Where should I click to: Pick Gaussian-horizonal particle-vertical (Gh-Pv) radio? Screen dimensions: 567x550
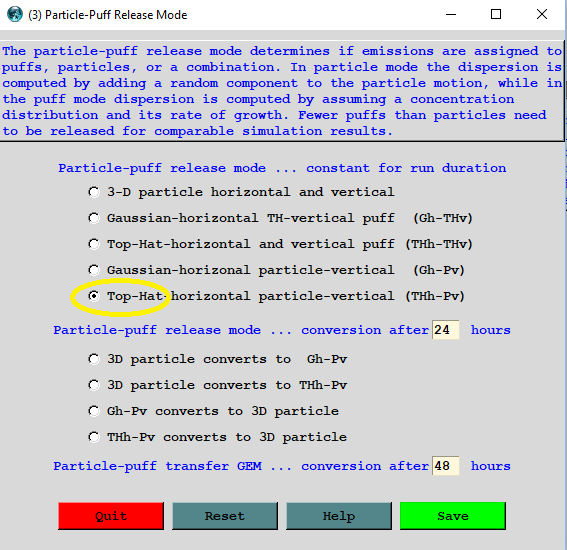pos(94,270)
